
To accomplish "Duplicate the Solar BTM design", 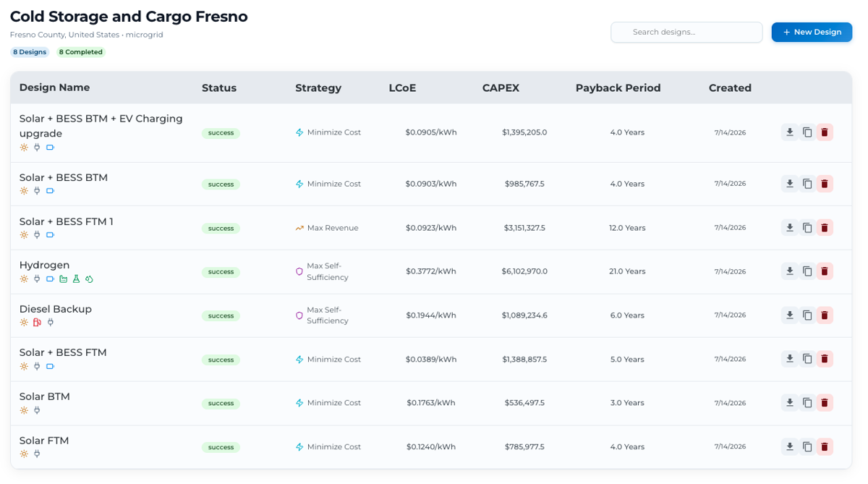I will [x=807, y=403].
